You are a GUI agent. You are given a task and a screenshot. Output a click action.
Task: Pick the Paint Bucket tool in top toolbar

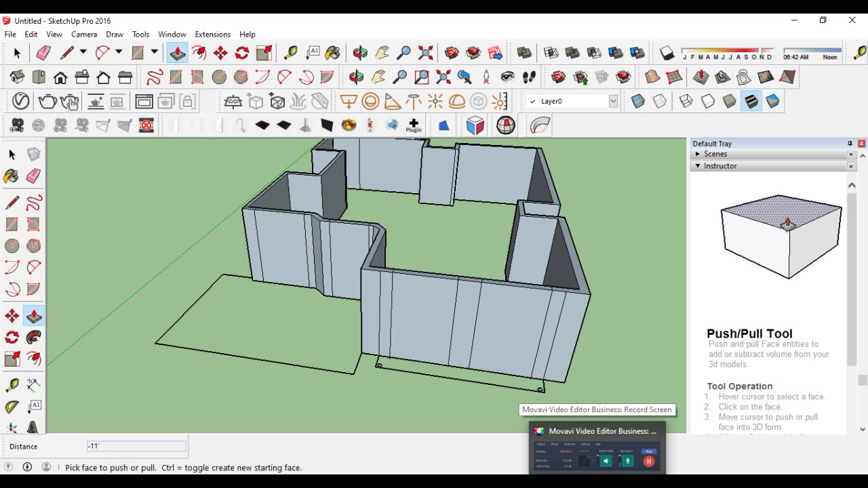click(332, 53)
